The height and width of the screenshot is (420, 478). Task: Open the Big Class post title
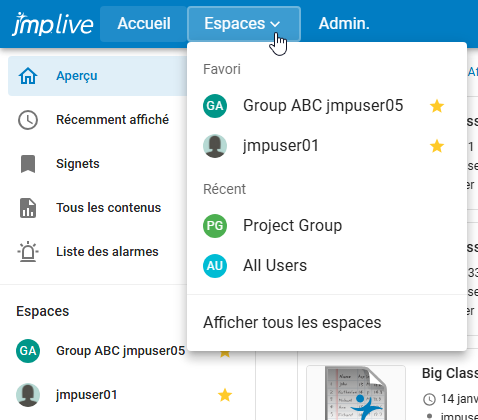(450, 373)
